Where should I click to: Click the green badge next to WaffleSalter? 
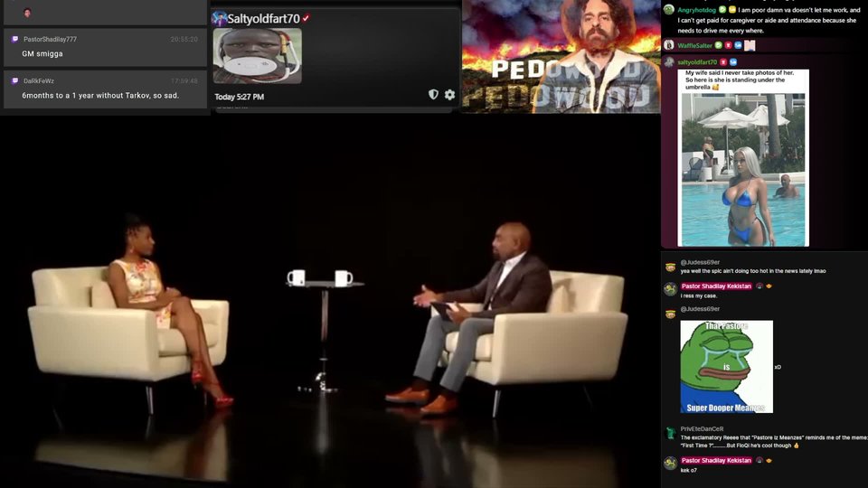[x=718, y=45]
